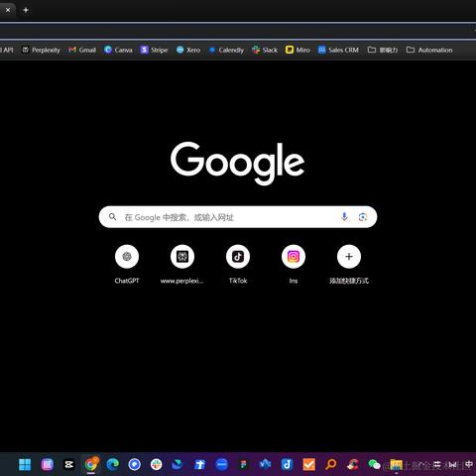This screenshot has height=476, width=476.
Task: Open Figma from the taskbar
Action: tap(243, 464)
